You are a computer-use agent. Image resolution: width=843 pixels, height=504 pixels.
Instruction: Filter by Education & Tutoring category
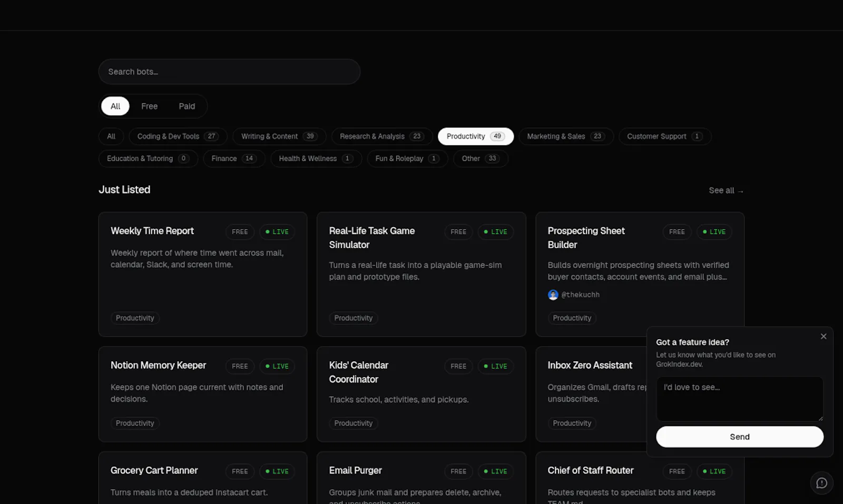tap(148, 159)
